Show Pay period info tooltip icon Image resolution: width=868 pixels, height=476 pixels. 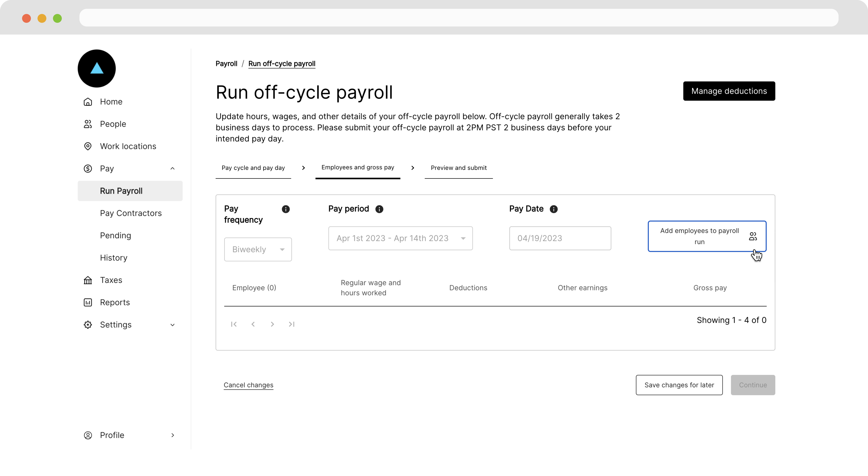point(379,209)
